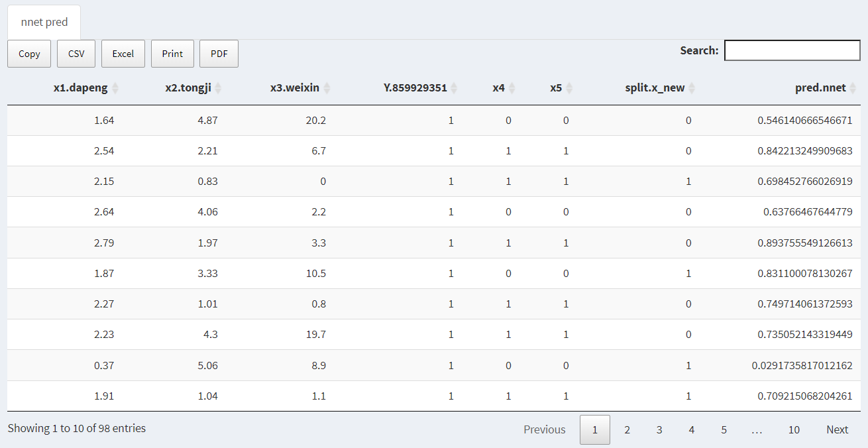Click x1.dapeng cell 1.87
Screen dimensions: 868x448
pos(104,274)
